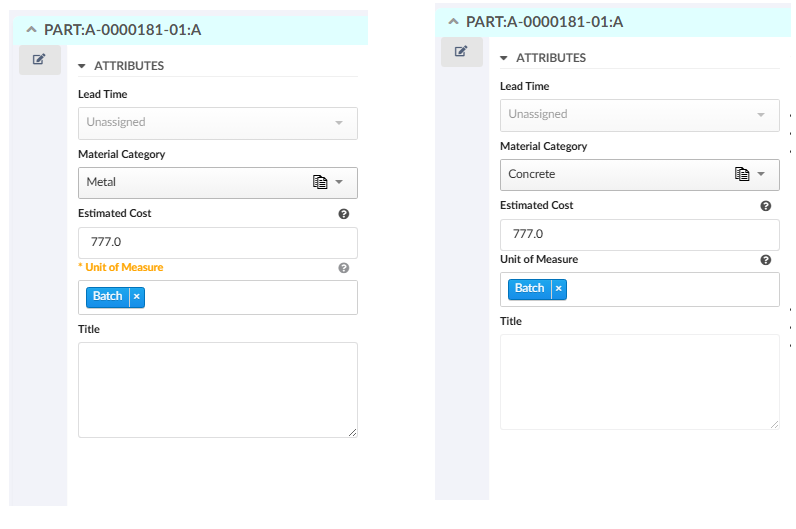
Task: Click Unit of Measure help icon in right panel
Action: point(766,260)
